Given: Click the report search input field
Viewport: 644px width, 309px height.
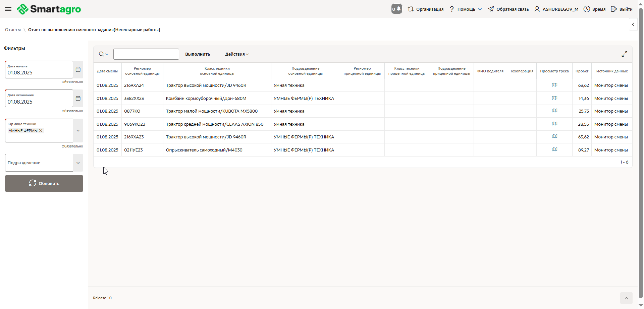Looking at the screenshot, I should pyautogui.click(x=146, y=54).
